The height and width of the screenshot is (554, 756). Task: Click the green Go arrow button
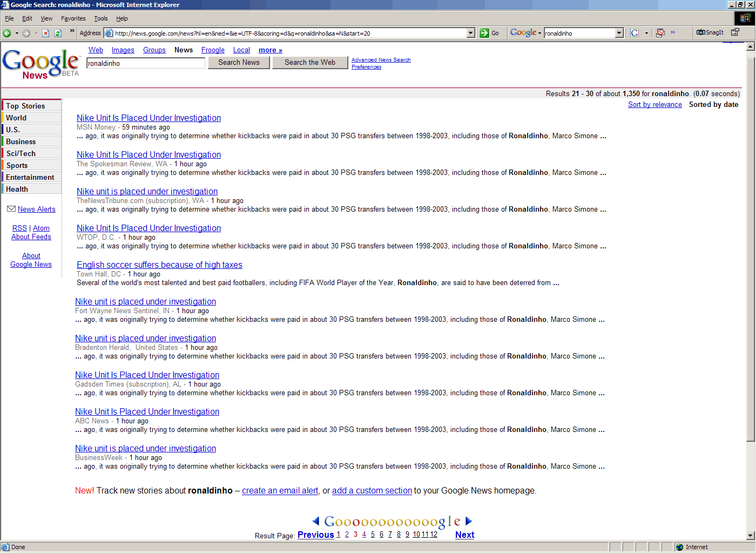[484, 33]
